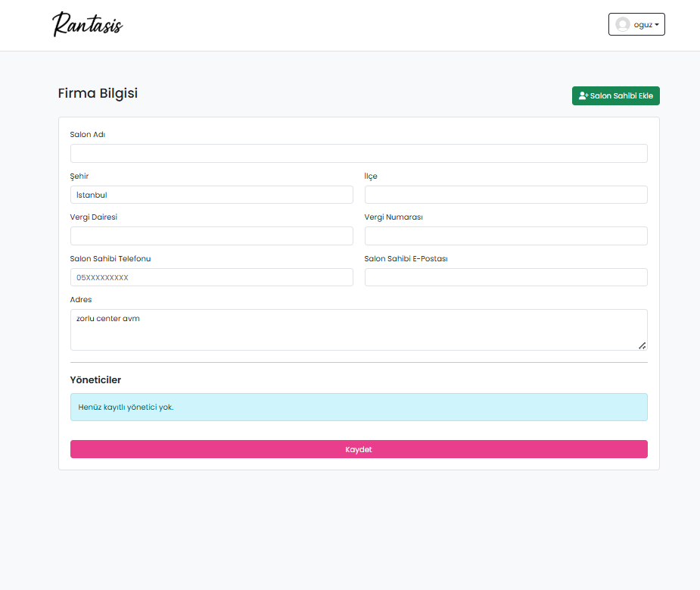Click the Salon Sahibi Telefonu phone field
The height and width of the screenshot is (590, 700).
pyautogui.click(x=211, y=277)
